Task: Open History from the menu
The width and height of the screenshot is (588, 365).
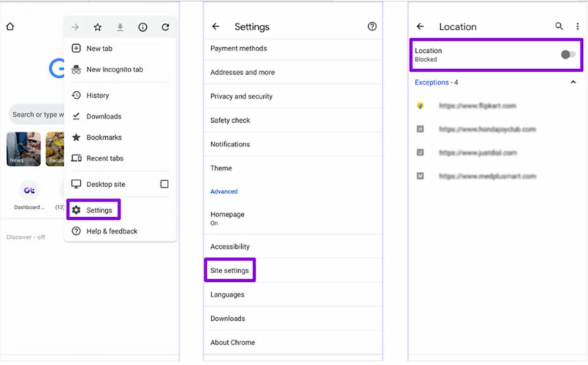Action: (x=97, y=95)
